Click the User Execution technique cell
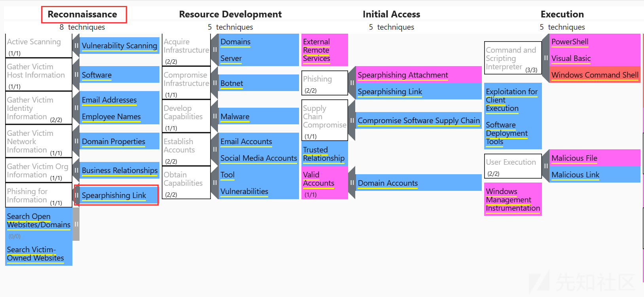 point(513,166)
